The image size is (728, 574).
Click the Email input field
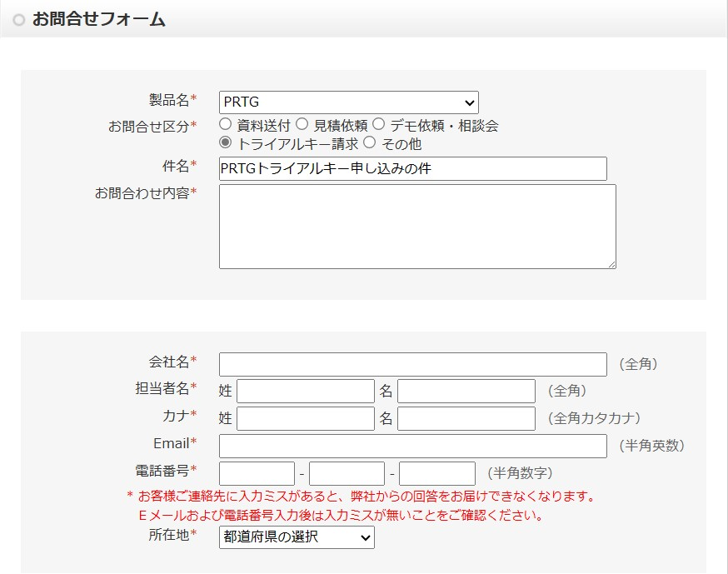[x=413, y=446]
